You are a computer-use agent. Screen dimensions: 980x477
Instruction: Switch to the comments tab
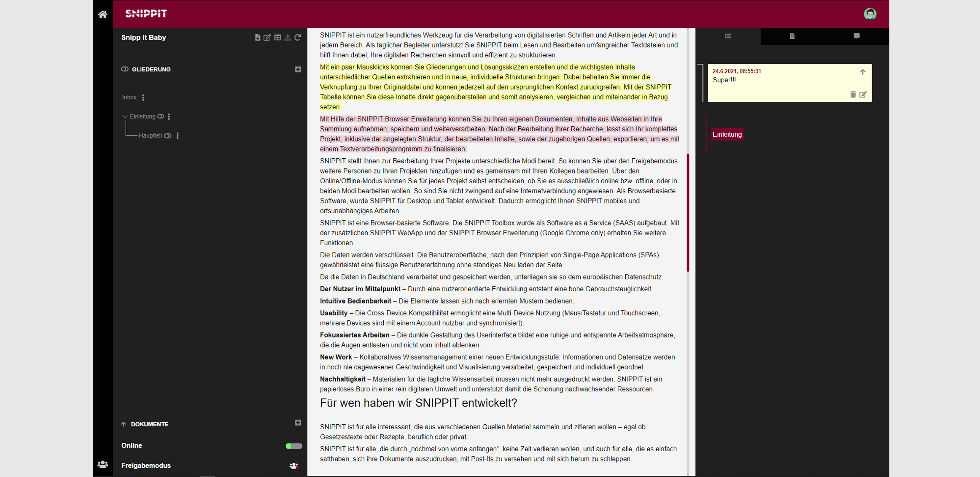(857, 36)
